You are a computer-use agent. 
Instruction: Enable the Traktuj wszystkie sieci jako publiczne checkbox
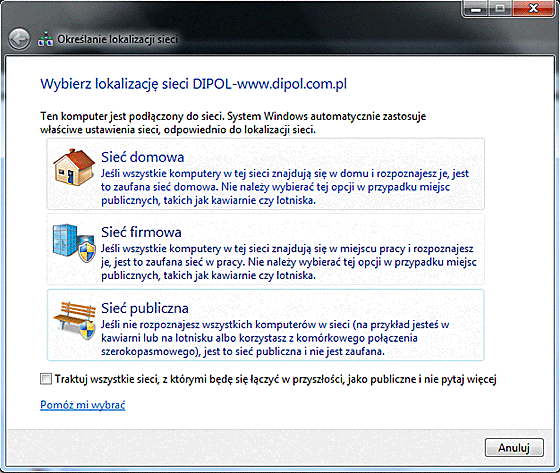[x=46, y=379]
